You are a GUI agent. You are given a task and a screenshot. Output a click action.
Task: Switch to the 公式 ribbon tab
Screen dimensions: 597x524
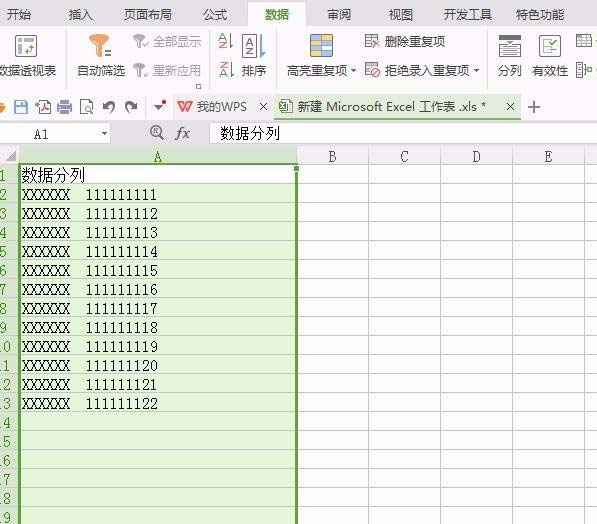pyautogui.click(x=215, y=14)
